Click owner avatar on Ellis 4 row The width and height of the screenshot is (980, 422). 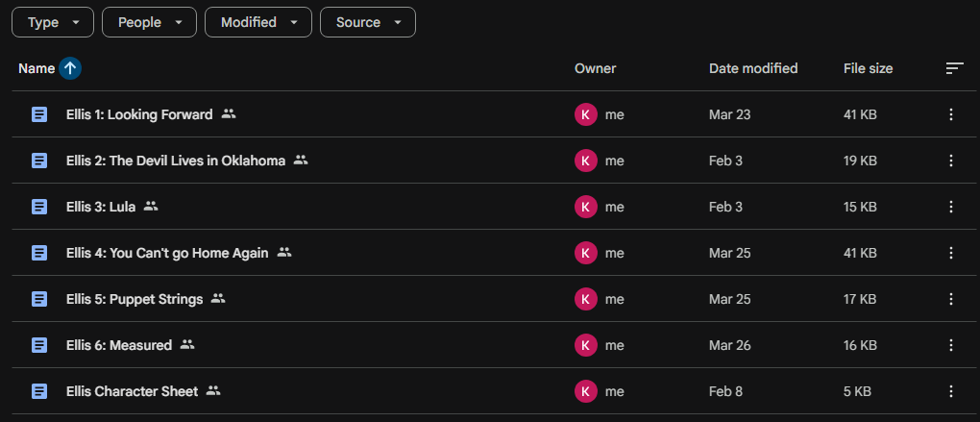pos(585,253)
